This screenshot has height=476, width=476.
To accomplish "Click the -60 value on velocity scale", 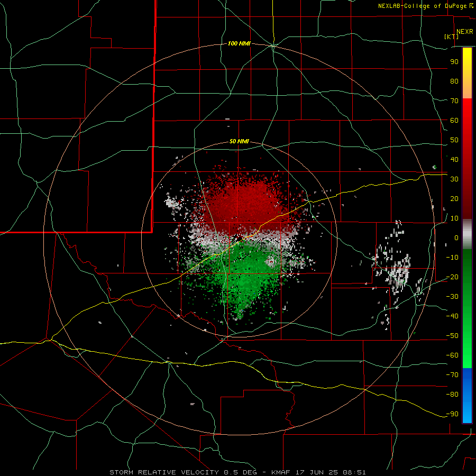I will [x=452, y=355].
